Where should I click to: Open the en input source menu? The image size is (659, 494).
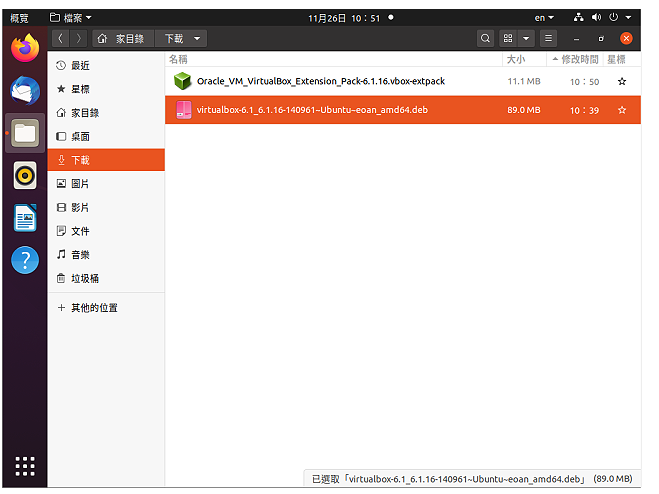coord(544,18)
